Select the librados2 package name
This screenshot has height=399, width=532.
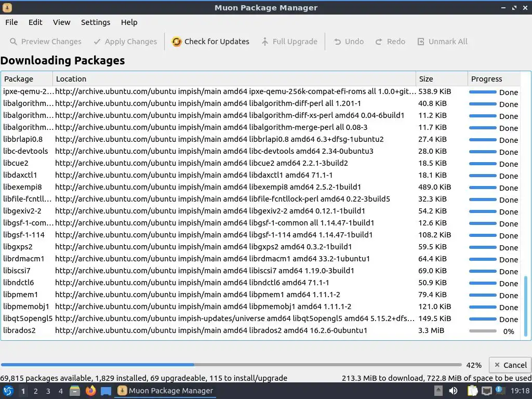click(x=19, y=330)
